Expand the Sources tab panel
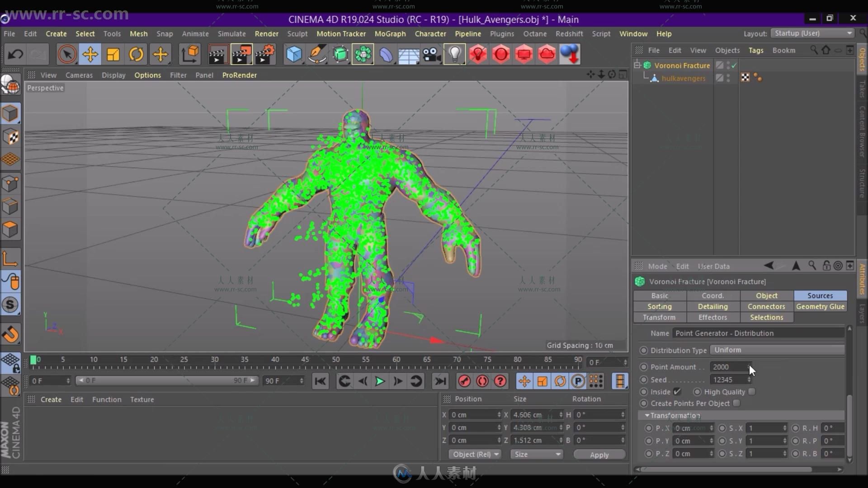This screenshot has width=868, height=488. point(820,295)
